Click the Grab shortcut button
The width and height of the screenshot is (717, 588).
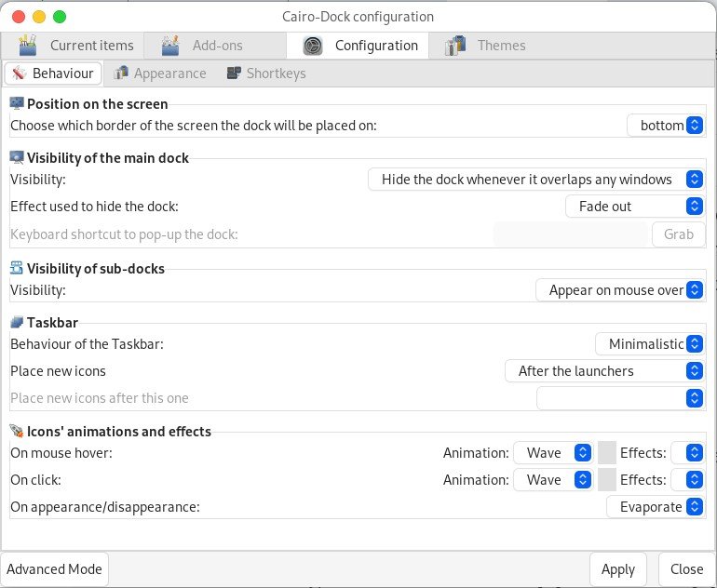click(678, 234)
